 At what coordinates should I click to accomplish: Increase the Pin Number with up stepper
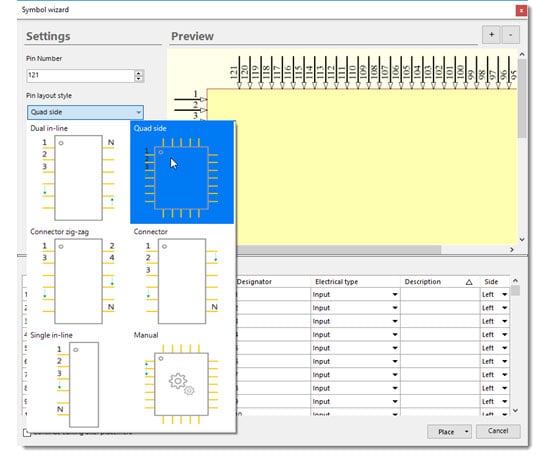click(x=139, y=73)
